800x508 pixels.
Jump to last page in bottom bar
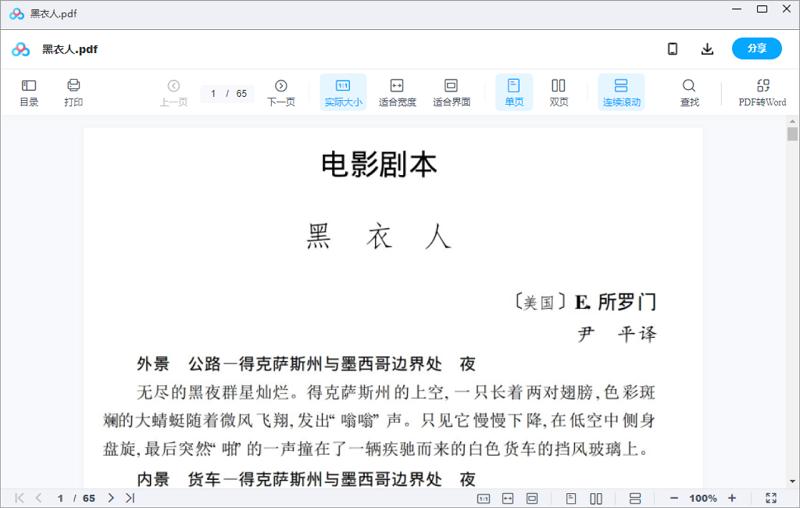pyautogui.click(x=130, y=498)
